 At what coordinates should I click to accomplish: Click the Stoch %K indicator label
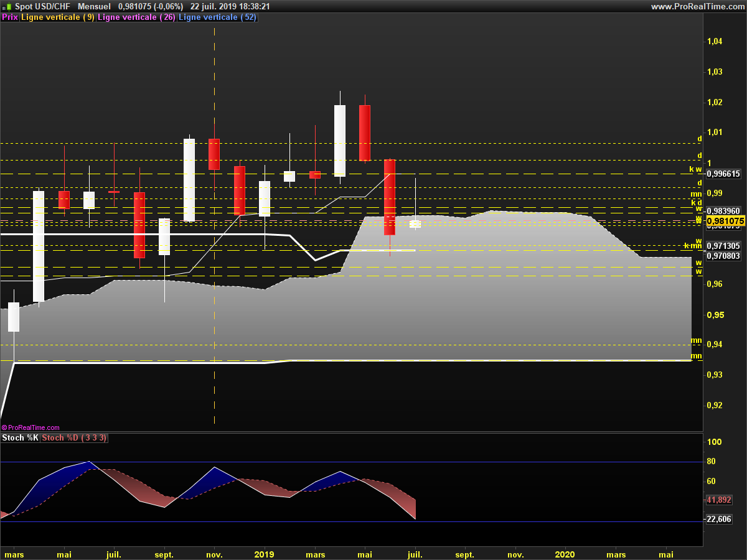click(21, 438)
